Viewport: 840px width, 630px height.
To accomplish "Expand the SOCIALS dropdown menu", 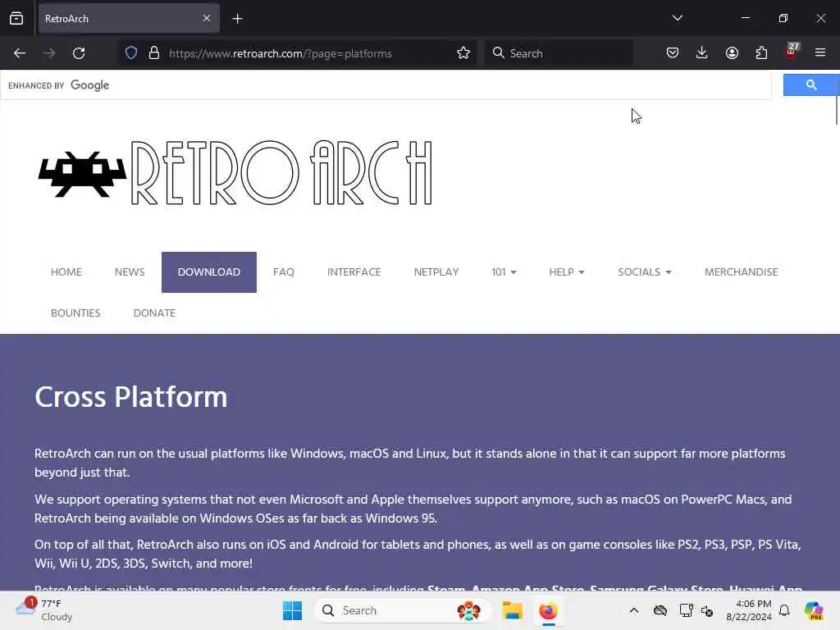I will pyautogui.click(x=645, y=272).
